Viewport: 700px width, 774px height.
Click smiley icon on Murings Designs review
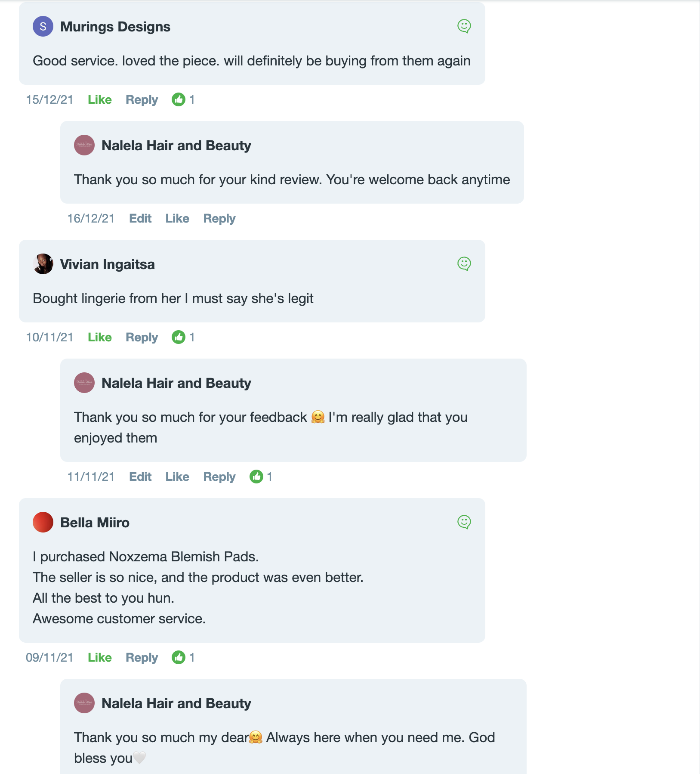pos(464,26)
